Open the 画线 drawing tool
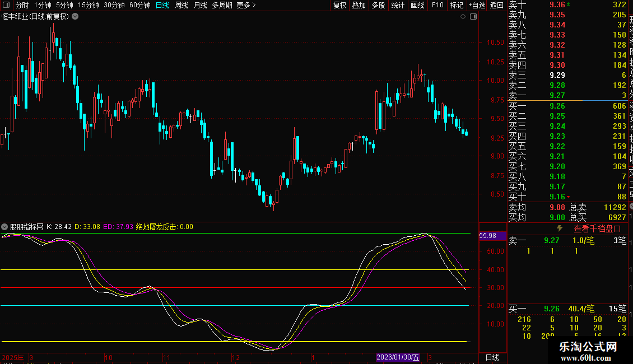Screen dimensions: 633x364 pos(417,5)
